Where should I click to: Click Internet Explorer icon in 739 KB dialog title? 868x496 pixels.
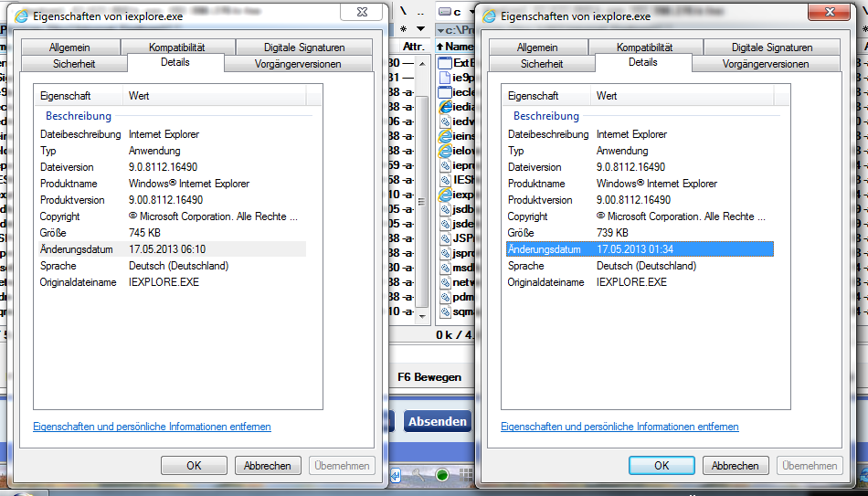490,16
